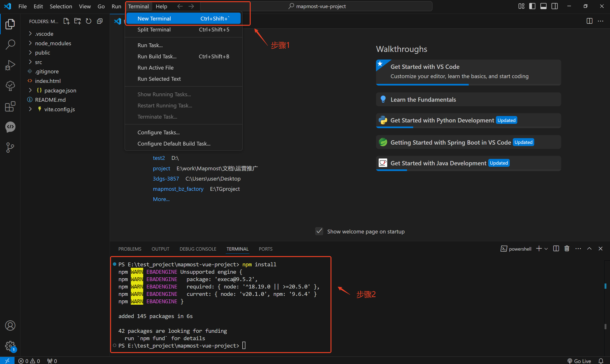Image resolution: width=610 pixels, height=364 pixels.
Task: Open terminal panel more actions ellipsis
Action: pyautogui.click(x=578, y=248)
